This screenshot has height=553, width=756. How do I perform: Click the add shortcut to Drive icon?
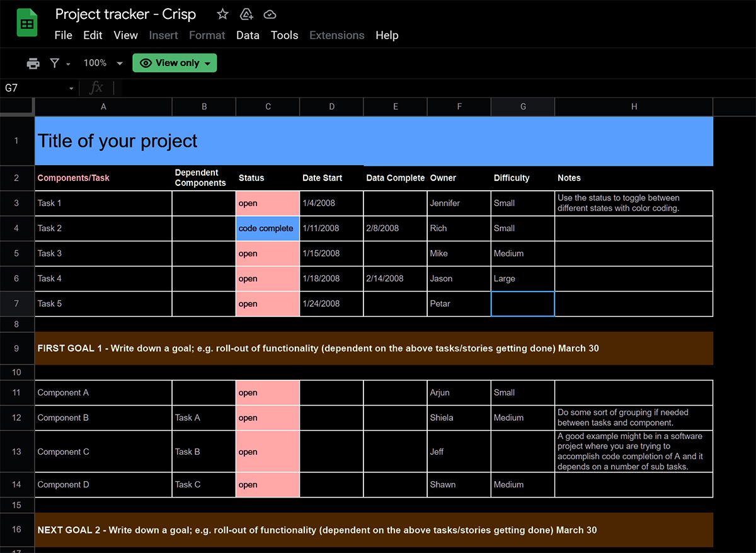point(246,14)
